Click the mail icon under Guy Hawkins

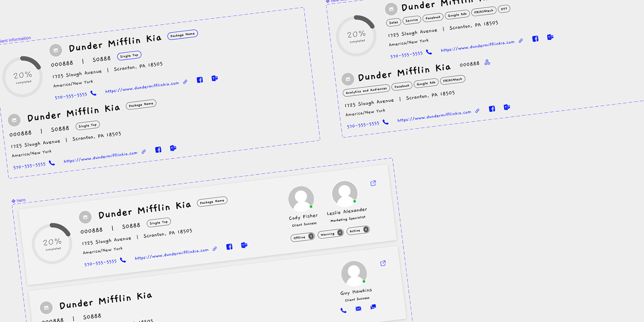pyautogui.click(x=358, y=309)
